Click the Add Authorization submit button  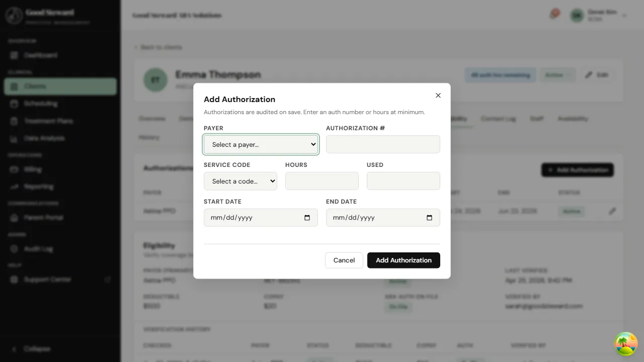(x=403, y=260)
